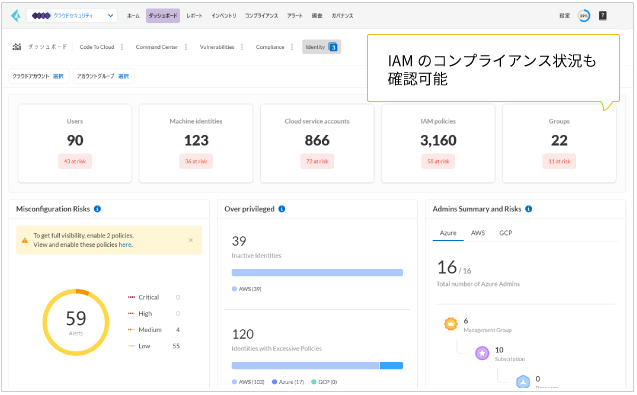Image resolution: width=637 pixels, height=395 pixels.
Task: Click the Cloud service accounts count 866
Action: pos(317,141)
